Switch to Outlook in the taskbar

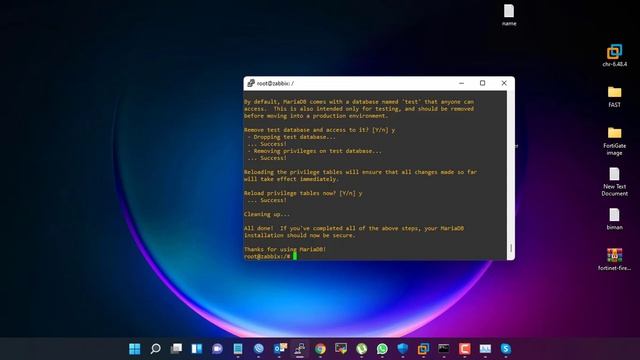tap(280, 349)
